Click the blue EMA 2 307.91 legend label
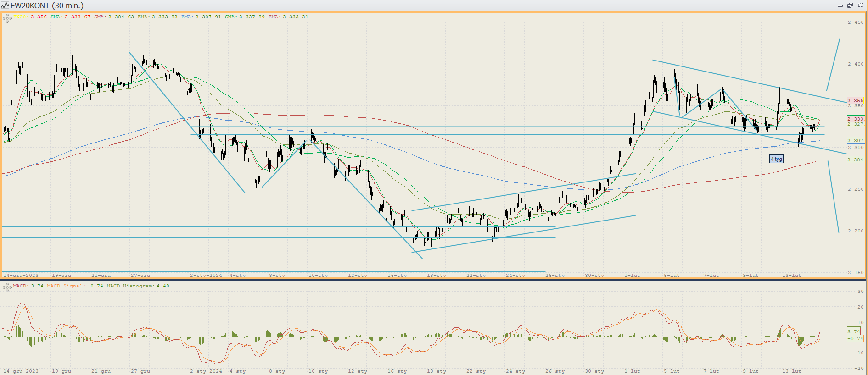Screen dimensions: 868x375 coord(201,17)
